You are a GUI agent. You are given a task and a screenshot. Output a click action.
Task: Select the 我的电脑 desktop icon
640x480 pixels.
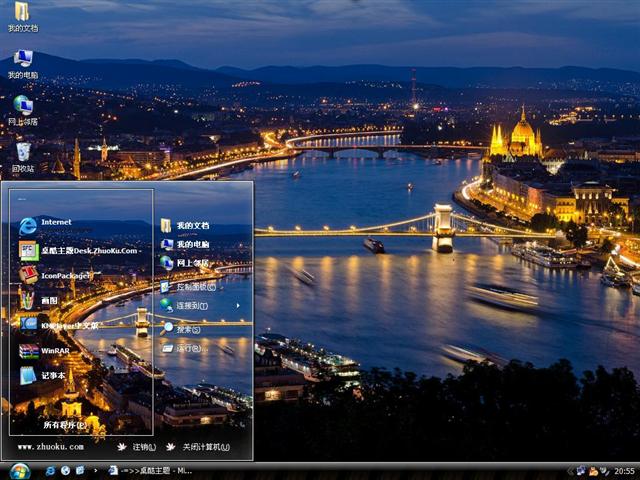tap(23, 64)
